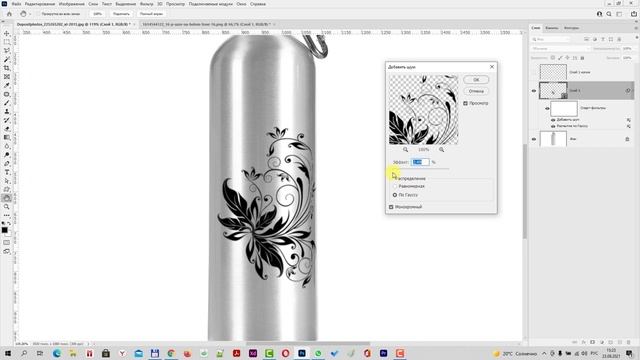
Task: Click the Home icon in options bar
Action: pyautogui.click(x=9, y=14)
